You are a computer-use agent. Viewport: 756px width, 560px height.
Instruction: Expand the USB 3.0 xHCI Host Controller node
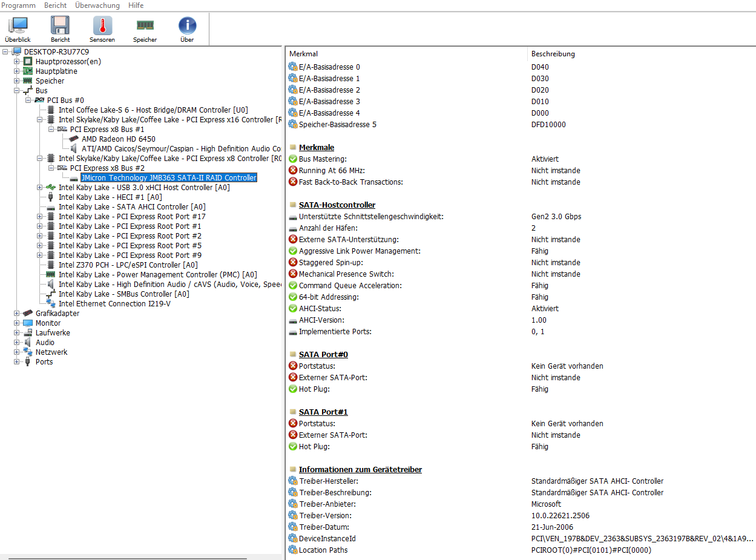tap(40, 188)
